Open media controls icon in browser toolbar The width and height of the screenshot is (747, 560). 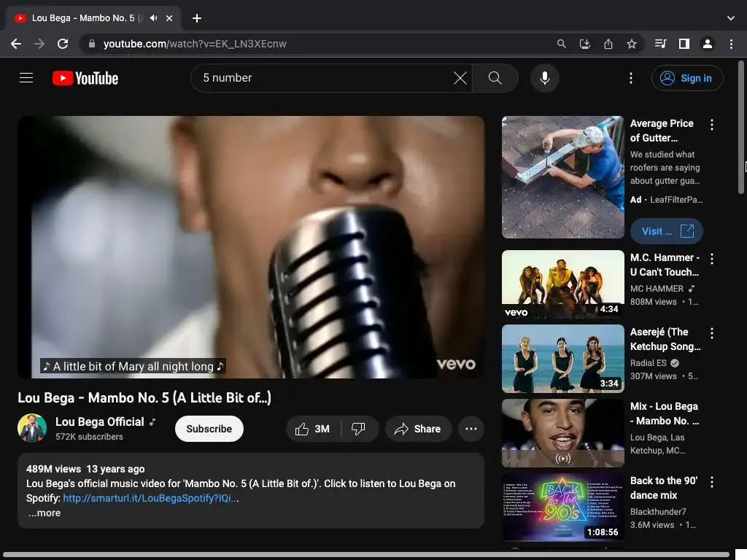(660, 44)
